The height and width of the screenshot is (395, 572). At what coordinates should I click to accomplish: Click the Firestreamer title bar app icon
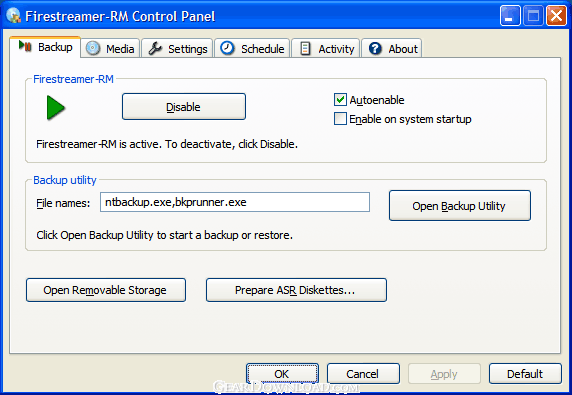[13, 16]
